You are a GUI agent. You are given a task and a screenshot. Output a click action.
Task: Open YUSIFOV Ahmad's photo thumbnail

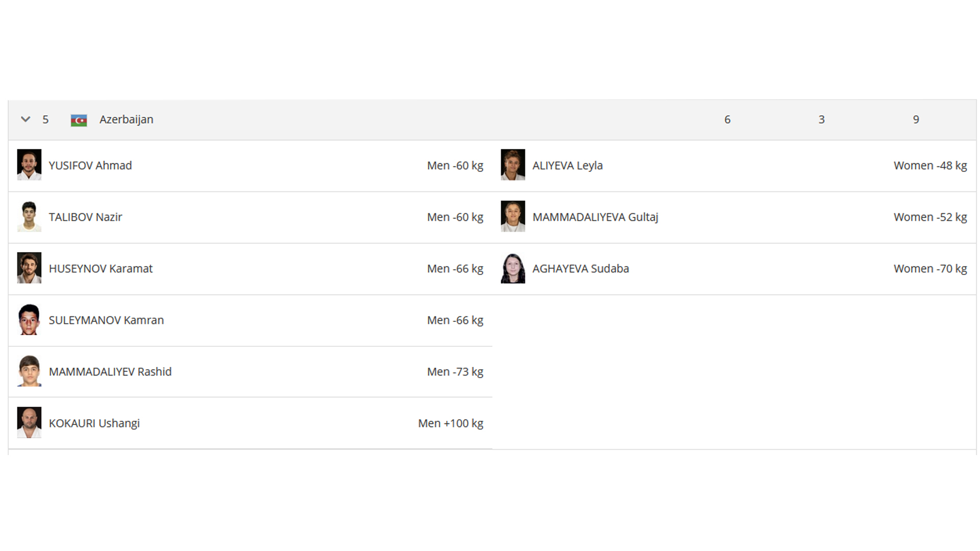29,165
